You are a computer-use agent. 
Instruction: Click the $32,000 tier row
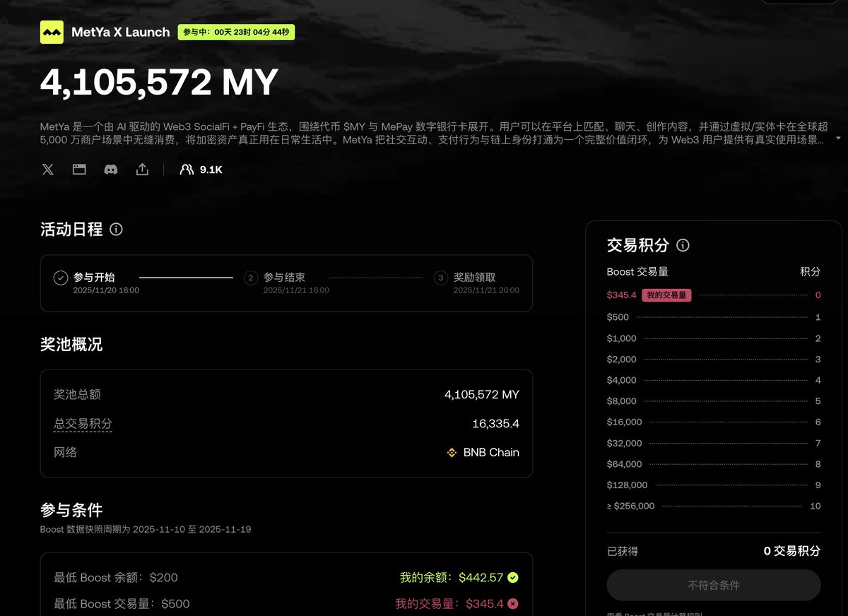(714, 443)
